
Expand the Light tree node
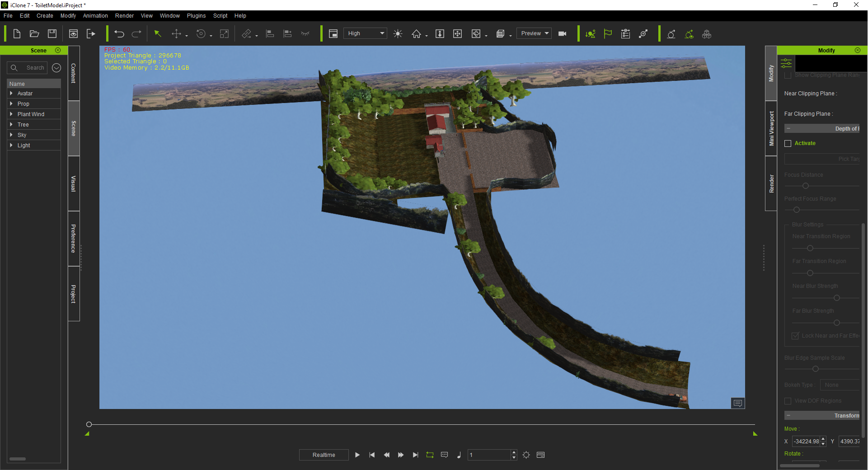point(11,146)
